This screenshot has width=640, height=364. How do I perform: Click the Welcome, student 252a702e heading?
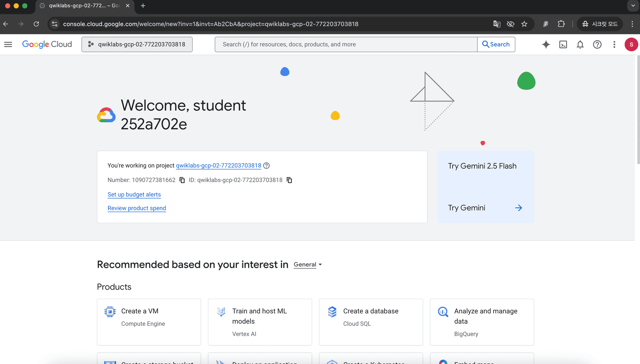(x=183, y=115)
